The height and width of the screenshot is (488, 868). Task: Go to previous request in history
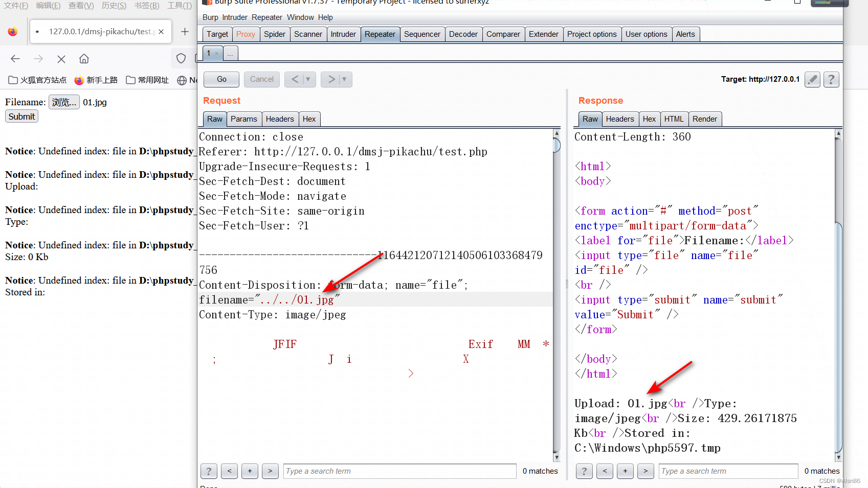[x=295, y=79]
